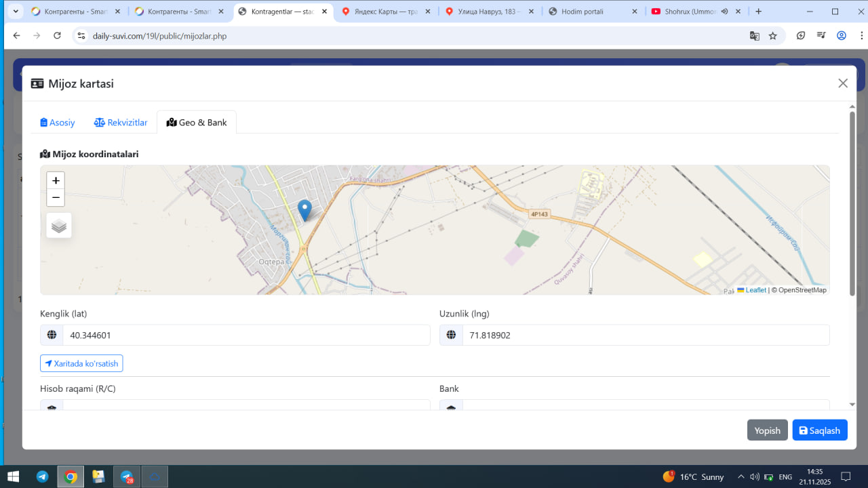Zoom out on the customer map
Image resolution: width=868 pixels, height=488 pixels.
tap(56, 198)
